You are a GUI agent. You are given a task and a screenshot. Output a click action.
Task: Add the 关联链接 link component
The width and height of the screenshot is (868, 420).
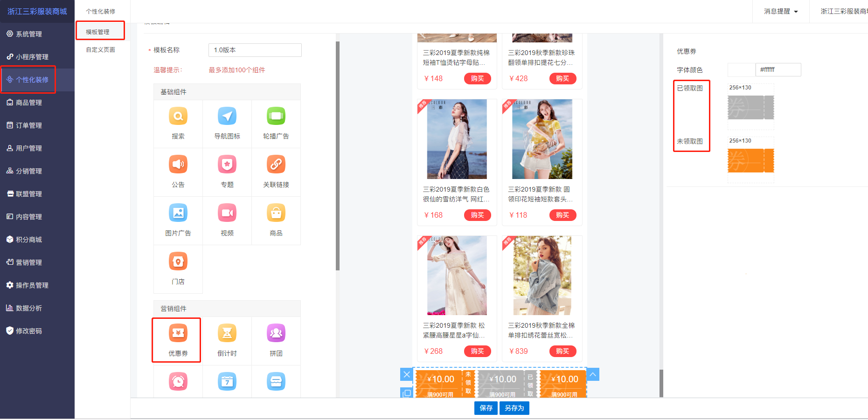coord(276,172)
